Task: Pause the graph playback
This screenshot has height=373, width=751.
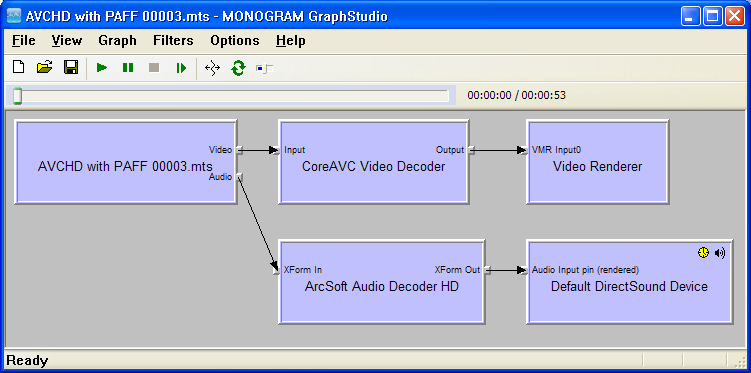Action: click(x=128, y=68)
